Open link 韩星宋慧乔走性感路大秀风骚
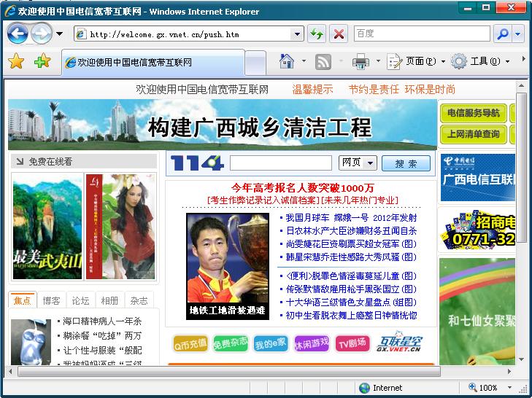 (x=351, y=257)
